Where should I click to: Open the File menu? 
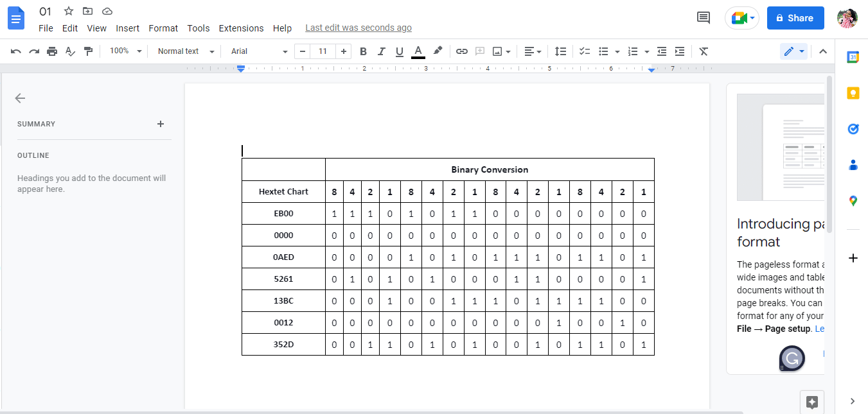point(46,28)
